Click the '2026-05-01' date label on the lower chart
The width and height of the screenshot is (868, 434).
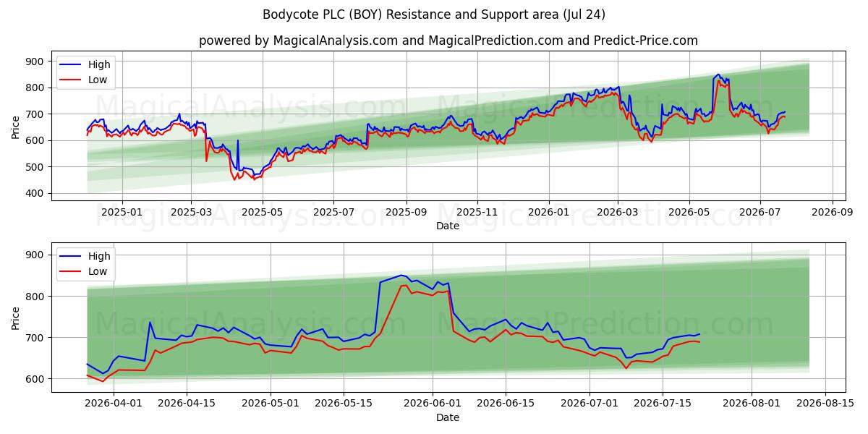click(271, 404)
